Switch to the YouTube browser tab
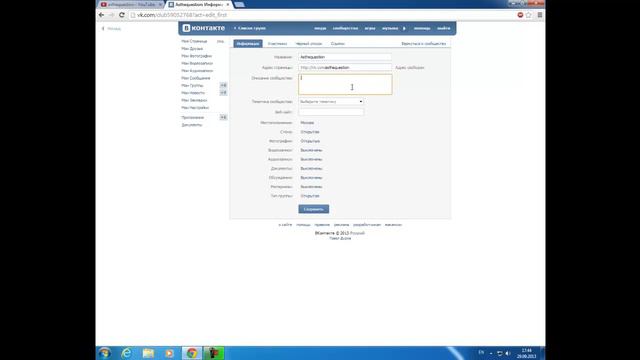Viewport: 640px width, 360px height. (131, 4)
